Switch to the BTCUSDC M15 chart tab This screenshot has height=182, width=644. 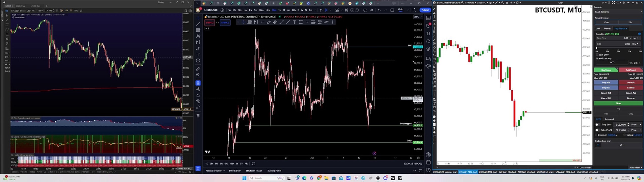tap(488, 172)
